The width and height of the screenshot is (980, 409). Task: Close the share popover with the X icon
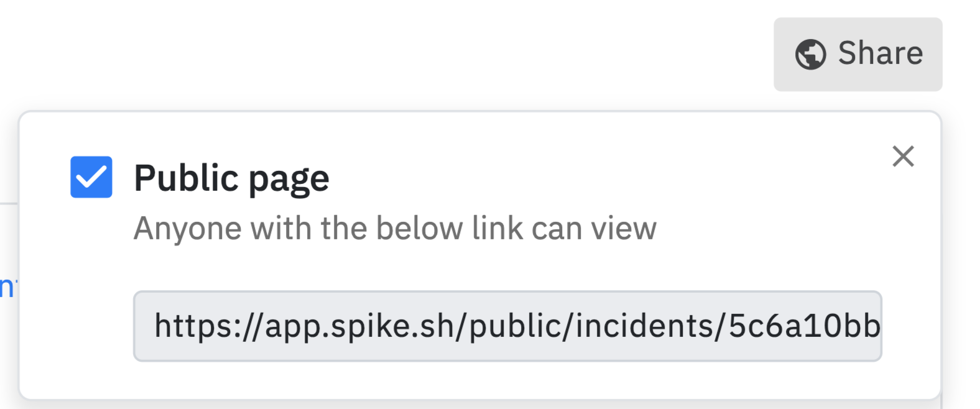(x=903, y=156)
